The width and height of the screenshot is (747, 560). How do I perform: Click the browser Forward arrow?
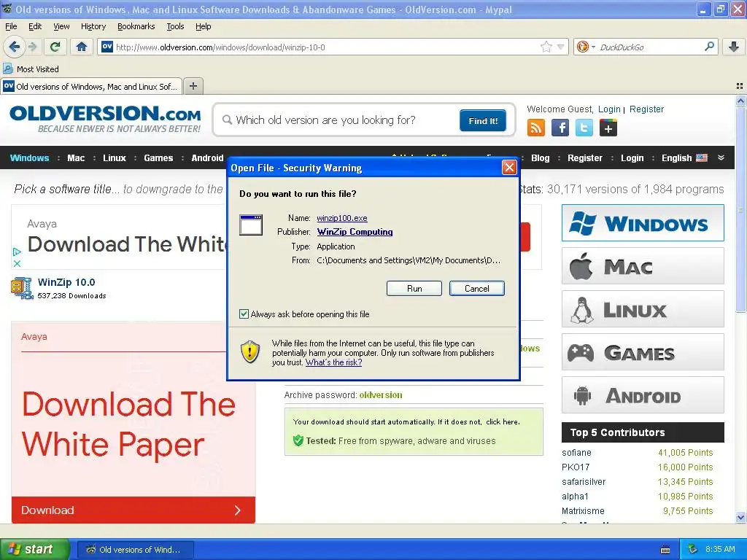[33, 47]
